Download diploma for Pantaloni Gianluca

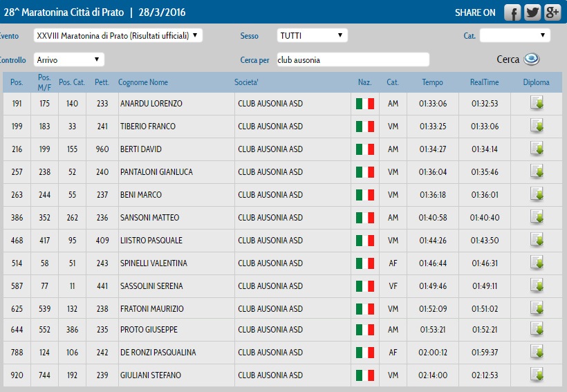click(537, 171)
